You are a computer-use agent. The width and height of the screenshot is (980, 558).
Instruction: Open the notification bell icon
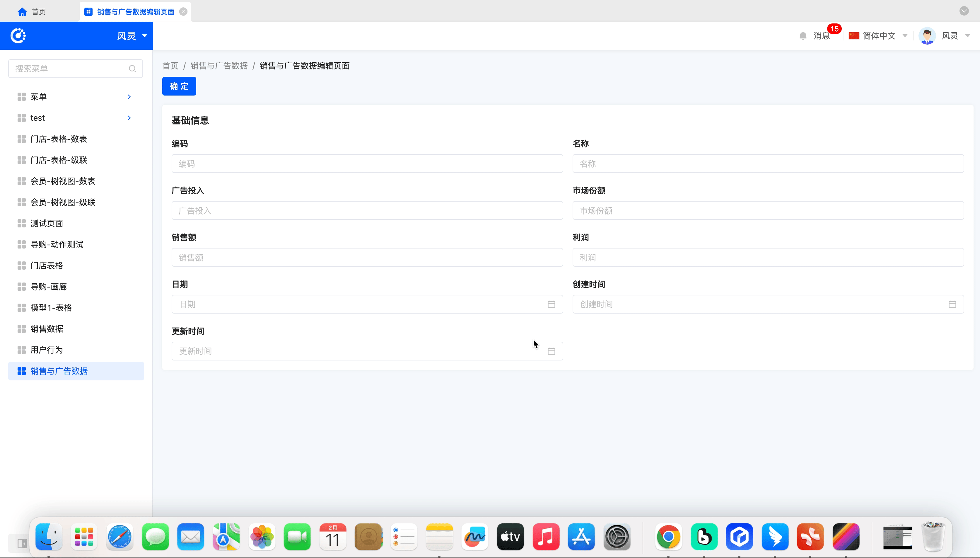click(803, 36)
